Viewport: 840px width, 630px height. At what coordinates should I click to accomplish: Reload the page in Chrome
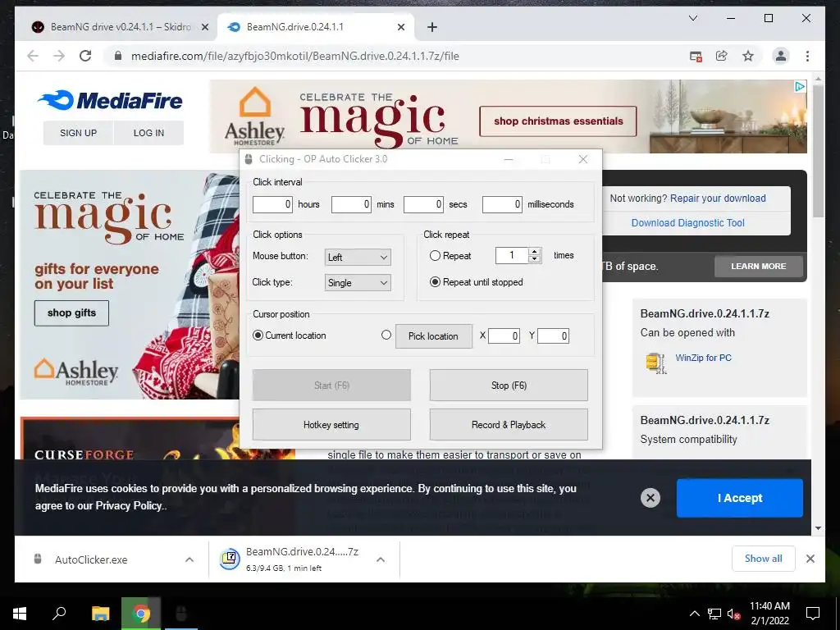pyautogui.click(x=85, y=56)
